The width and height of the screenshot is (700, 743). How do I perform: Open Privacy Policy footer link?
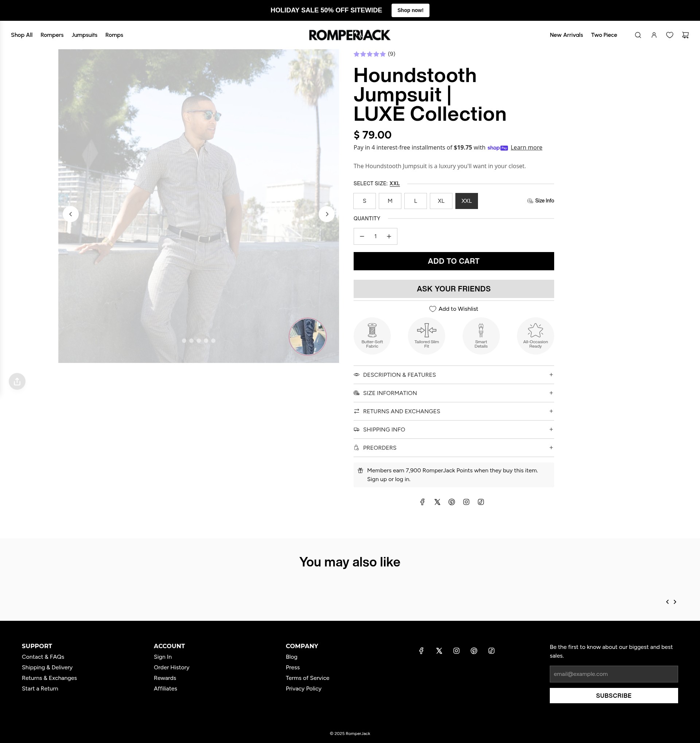coord(303,689)
